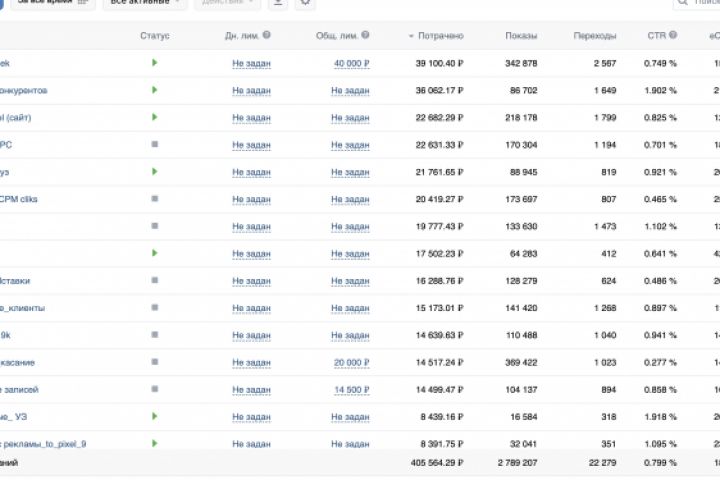Open the CPM cliks campaign link
This screenshot has width=720, height=480.
click(19, 199)
